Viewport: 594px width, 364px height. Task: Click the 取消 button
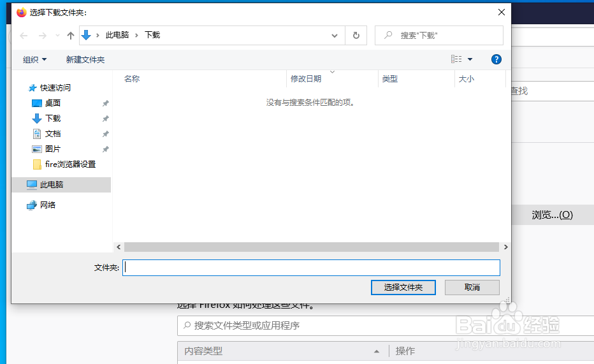click(472, 288)
